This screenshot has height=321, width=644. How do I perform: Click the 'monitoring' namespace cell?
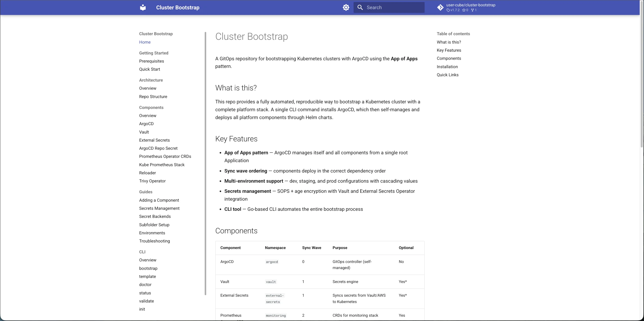276,315
